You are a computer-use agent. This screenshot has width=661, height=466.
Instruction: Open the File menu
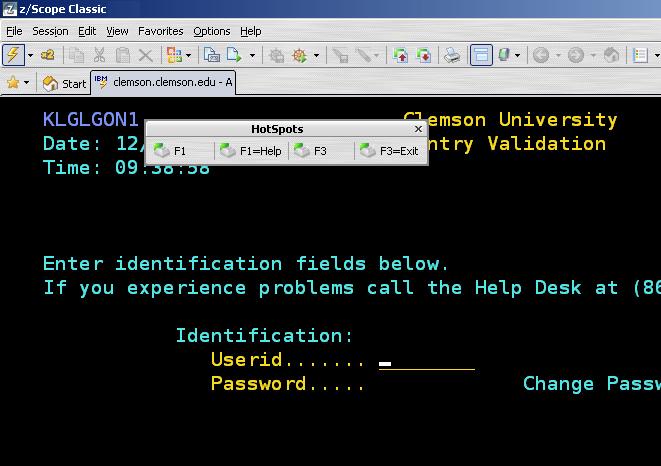(x=14, y=31)
